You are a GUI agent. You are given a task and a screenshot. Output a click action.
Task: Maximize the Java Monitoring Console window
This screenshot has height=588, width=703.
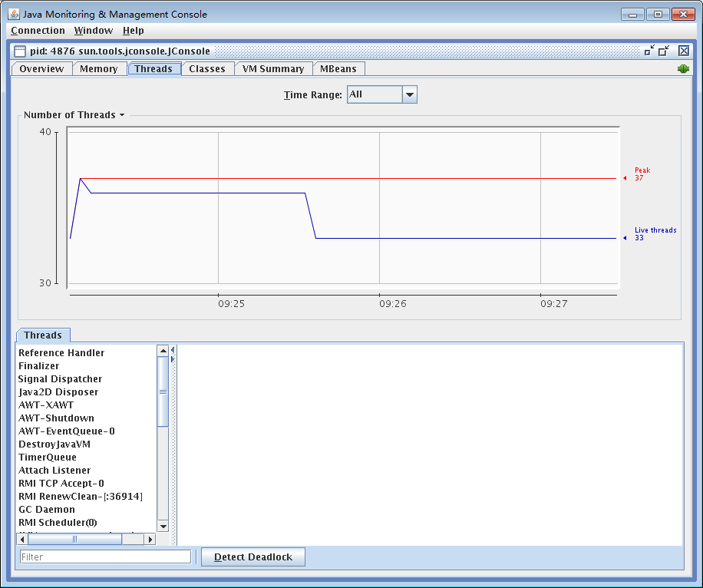658,15
